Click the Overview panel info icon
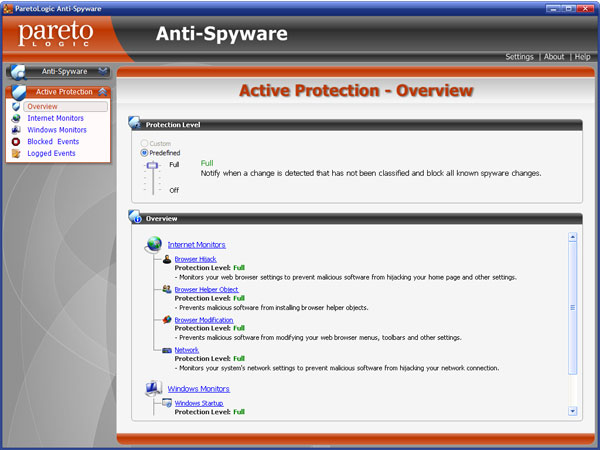 pyautogui.click(x=135, y=217)
